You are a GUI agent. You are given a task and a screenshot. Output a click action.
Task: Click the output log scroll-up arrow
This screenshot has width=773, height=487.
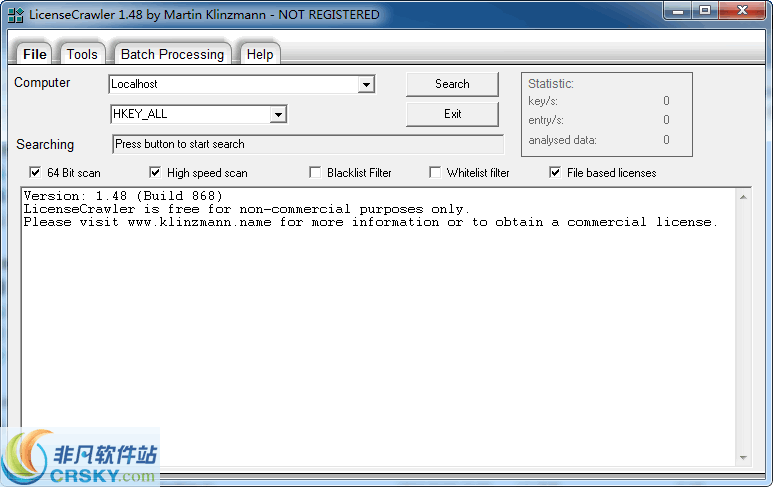point(743,197)
